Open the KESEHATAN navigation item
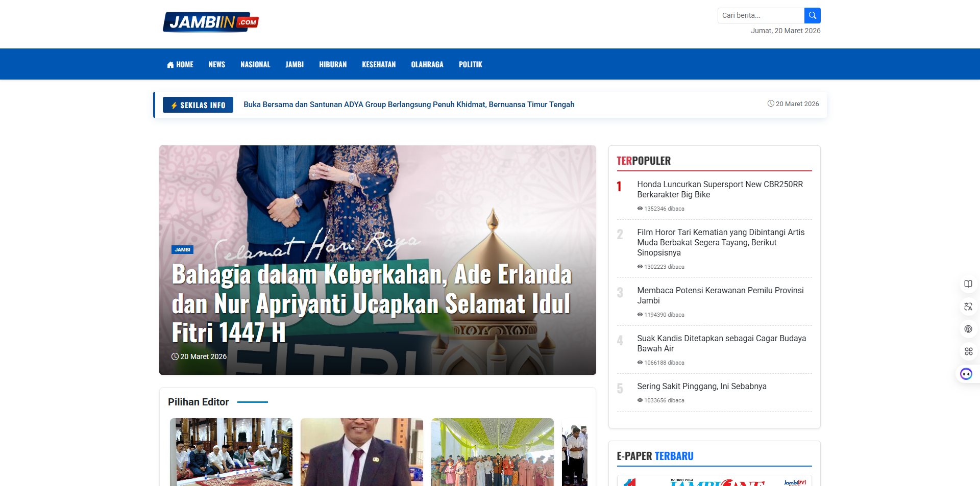The image size is (980, 486). (379, 64)
